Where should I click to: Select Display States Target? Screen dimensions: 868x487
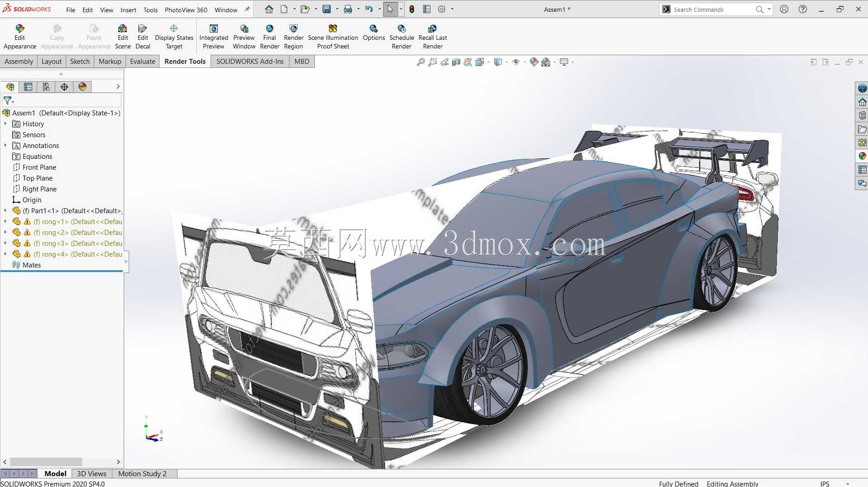[x=174, y=37]
